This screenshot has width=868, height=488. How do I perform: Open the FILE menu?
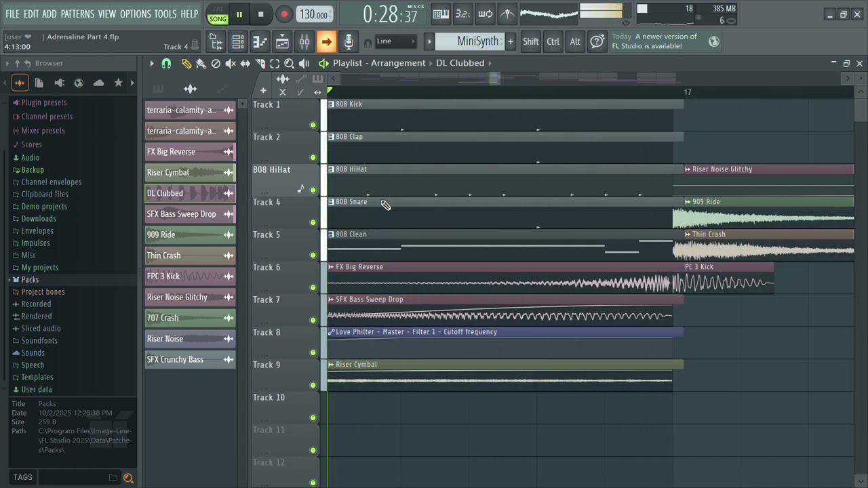(x=12, y=14)
